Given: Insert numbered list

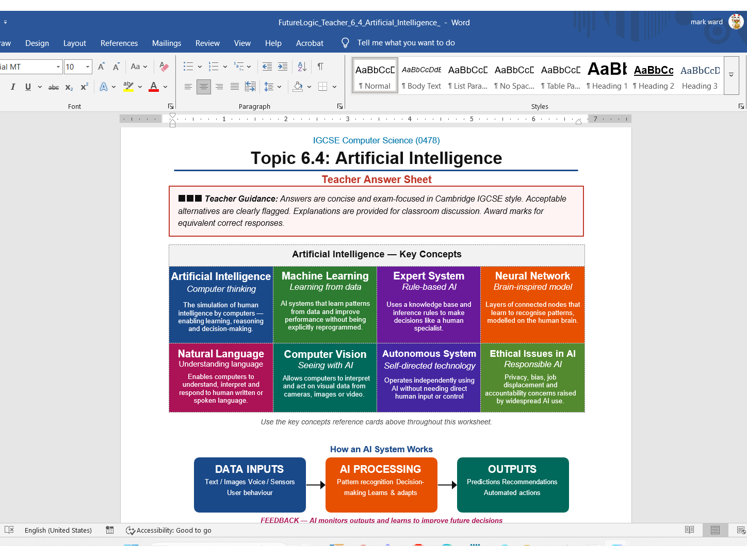Looking at the screenshot, I should click(x=214, y=67).
